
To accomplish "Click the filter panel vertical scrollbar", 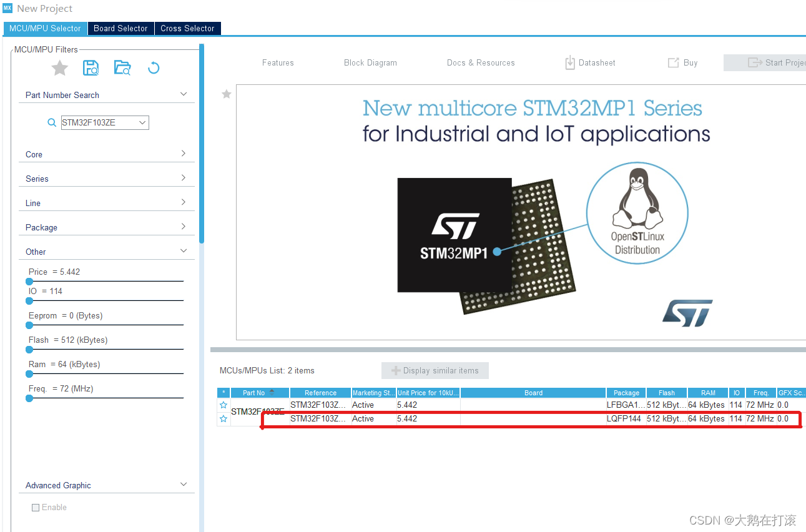I will click(201, 144).
